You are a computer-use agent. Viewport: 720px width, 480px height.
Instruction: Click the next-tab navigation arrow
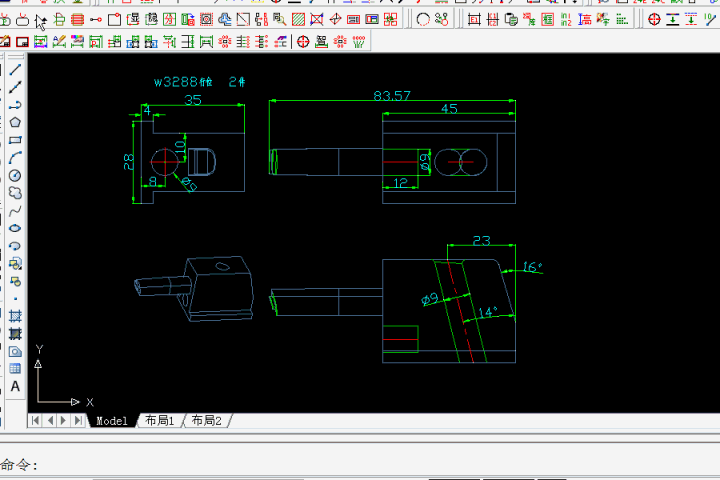click(x=64, y=421)
